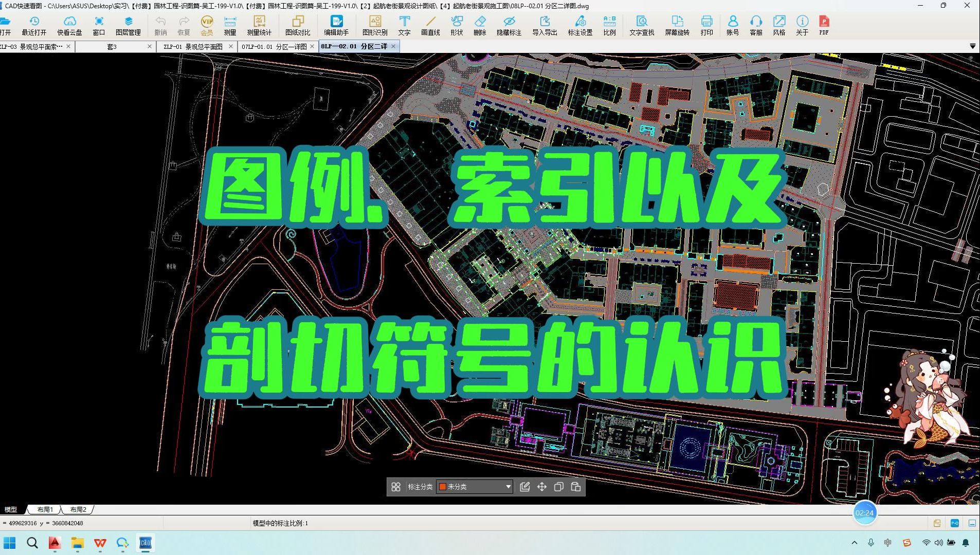
Task: Click the orange annotation color swatch
Action: (x=442, y=487)
